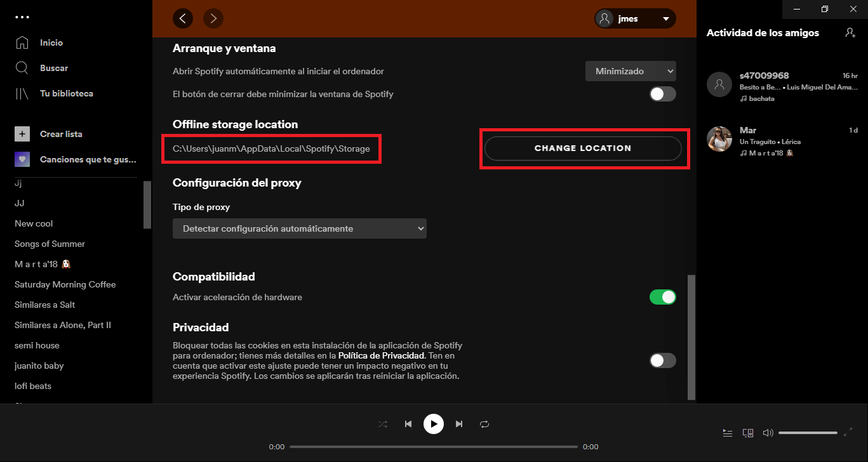Image resolution: width=868 pixels, height=462 pixels.
Task: Minimize the Spotify window
Action: coord(796,9)
